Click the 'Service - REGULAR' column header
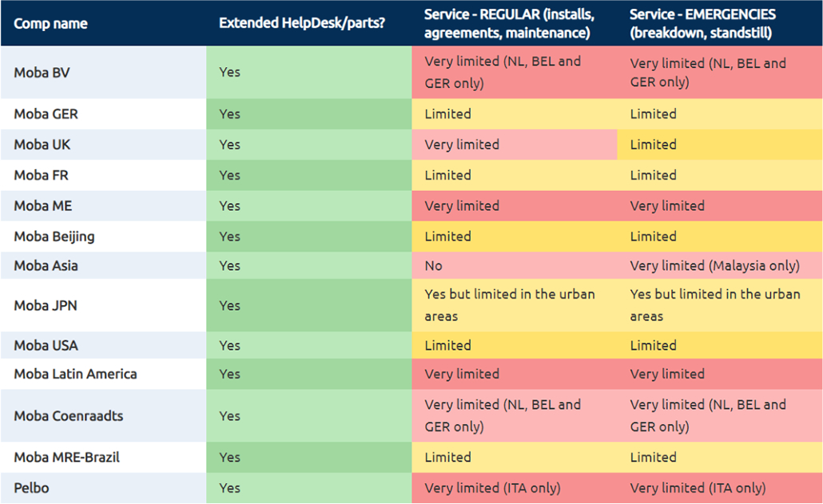The image size is (823, 504). click(507, 23)
